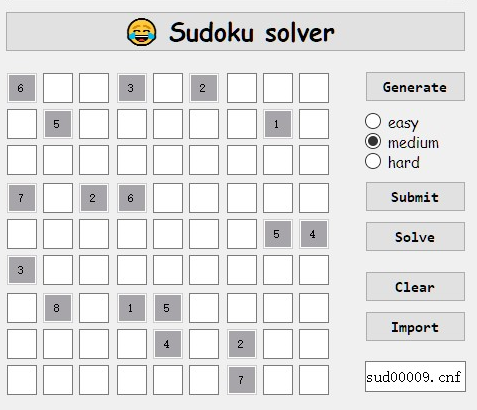
Task: Select the empty bottom-left corner cell
Action: [22, 380]
